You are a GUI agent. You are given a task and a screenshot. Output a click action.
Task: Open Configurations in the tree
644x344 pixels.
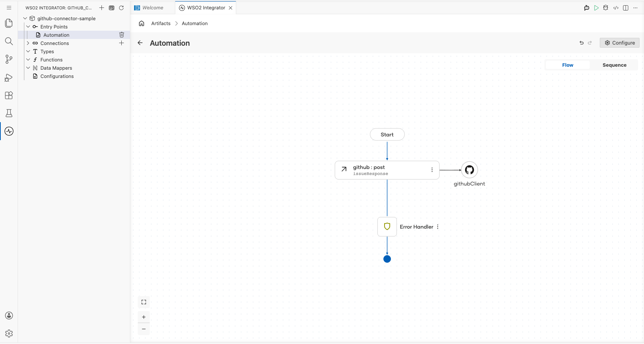tap(74, 76)
